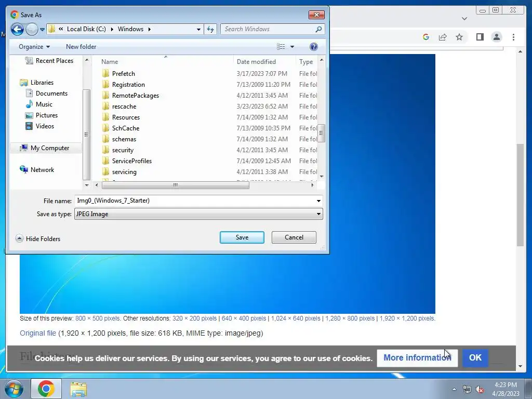The width and height of the screenshot is (532, 399).
Task: Open Chrome tab search chevron
Action: point(464,19)
